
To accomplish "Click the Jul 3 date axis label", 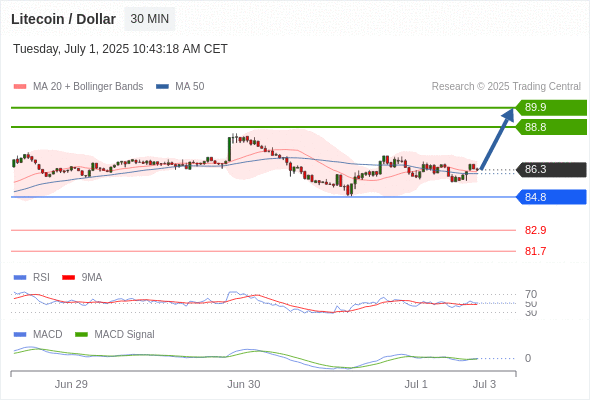I will coord(484,384).
